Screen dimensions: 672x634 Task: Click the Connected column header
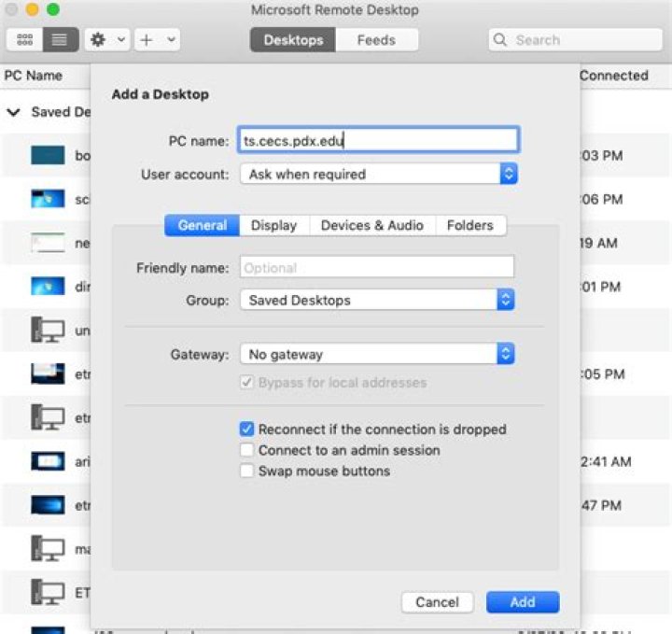click(614, 76)
